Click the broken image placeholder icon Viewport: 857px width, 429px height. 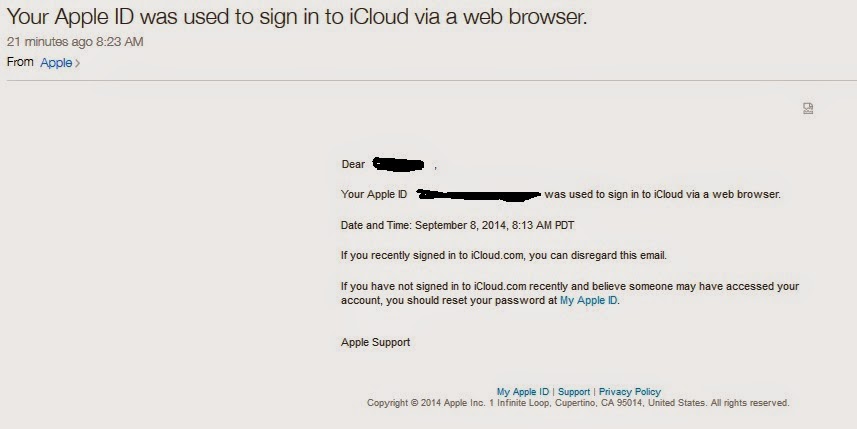(x=808, y=108)
